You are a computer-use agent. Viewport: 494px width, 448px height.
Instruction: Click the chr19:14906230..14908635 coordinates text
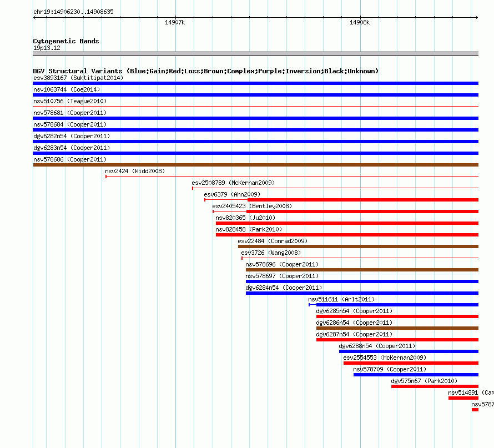coord(73,12)
